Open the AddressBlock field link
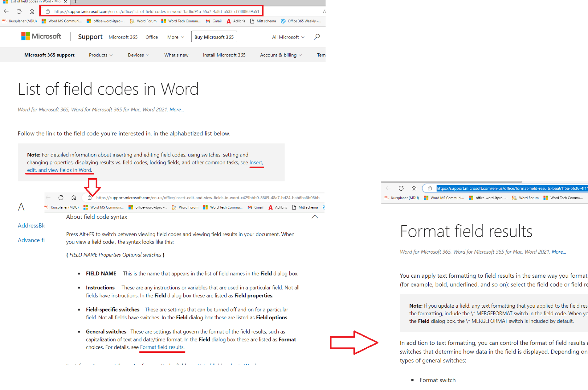 point(31,226)
